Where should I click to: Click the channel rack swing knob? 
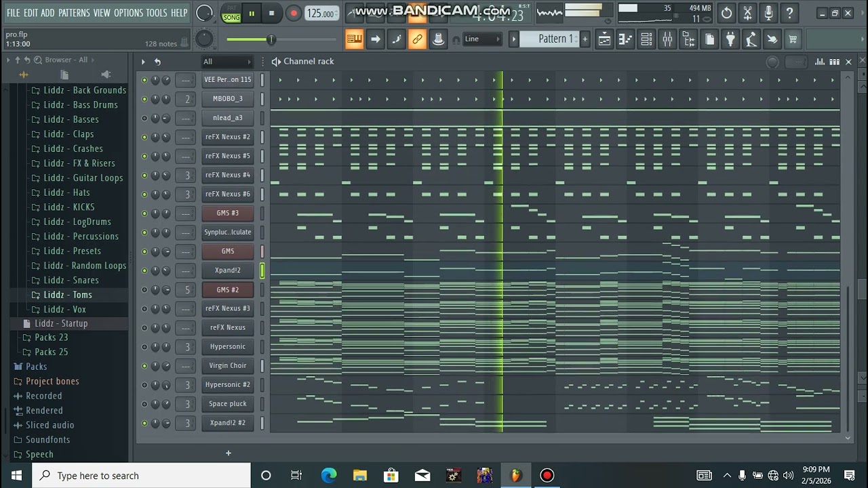click(x=772, y=62)
